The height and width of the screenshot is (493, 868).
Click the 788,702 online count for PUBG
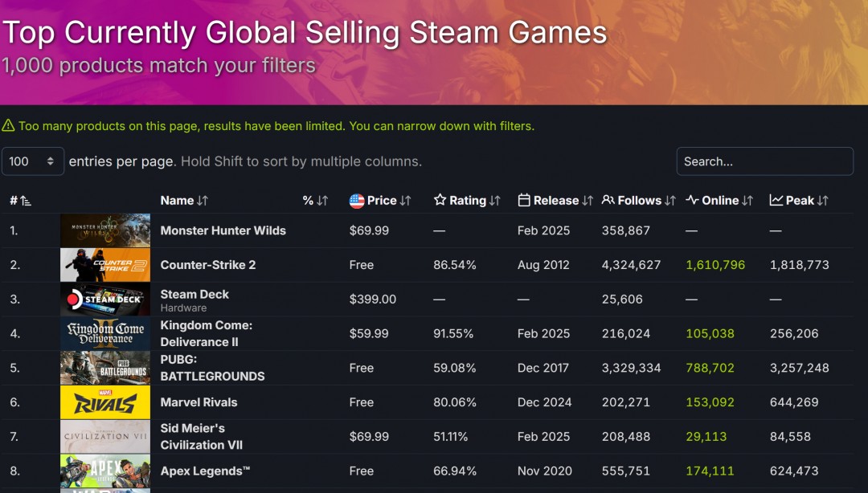pos(710,368)
